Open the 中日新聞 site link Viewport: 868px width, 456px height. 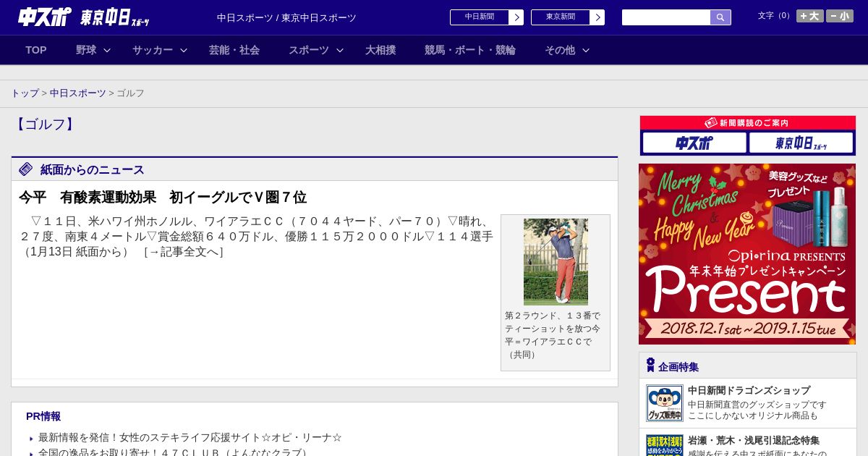click(x=480, y=17)
